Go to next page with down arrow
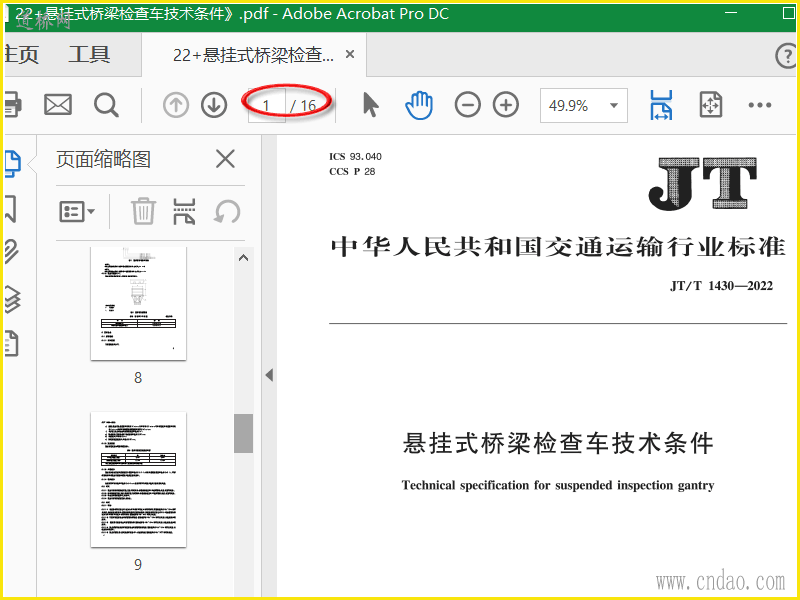 (x=214, y=105)
